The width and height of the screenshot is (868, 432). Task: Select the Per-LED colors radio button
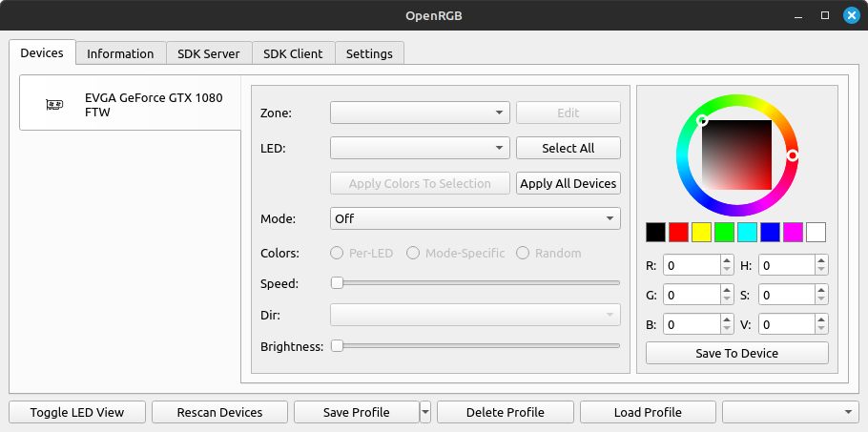tap(362, 254)
